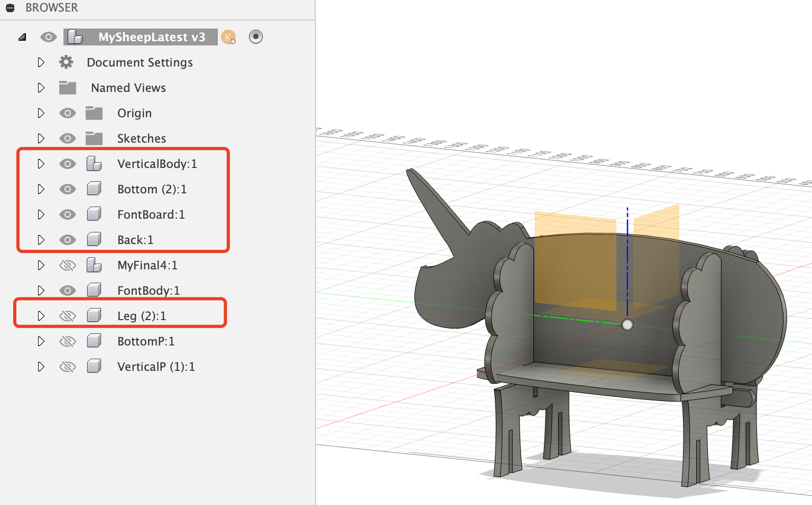Click the Sketches folder icon

[94, 138]
